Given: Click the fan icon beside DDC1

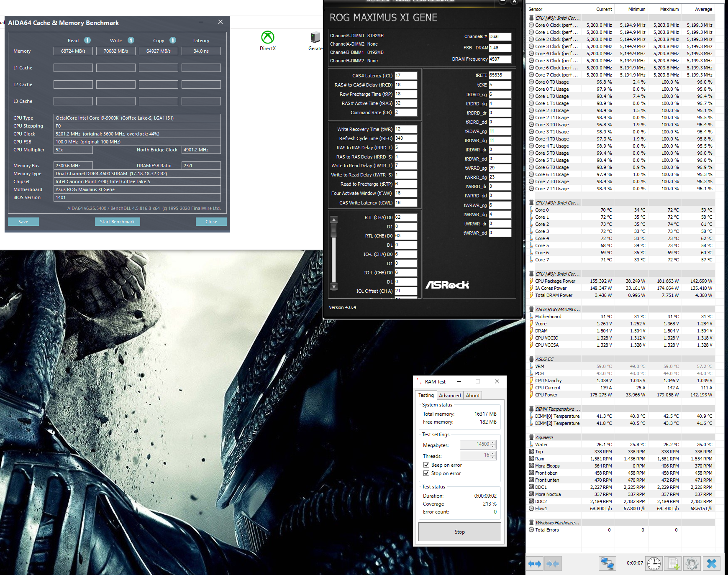Looking at the screenshot, I should point(531,487).
